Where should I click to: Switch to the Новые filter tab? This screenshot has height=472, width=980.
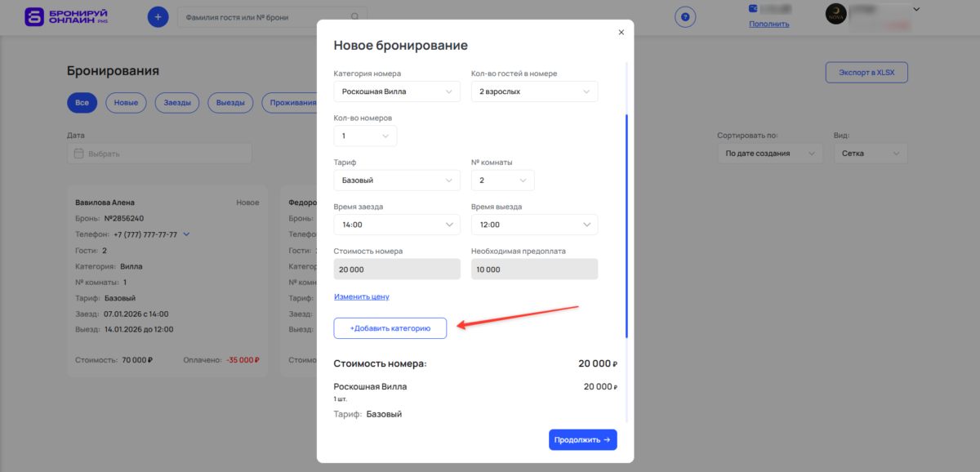coord(126,103)
